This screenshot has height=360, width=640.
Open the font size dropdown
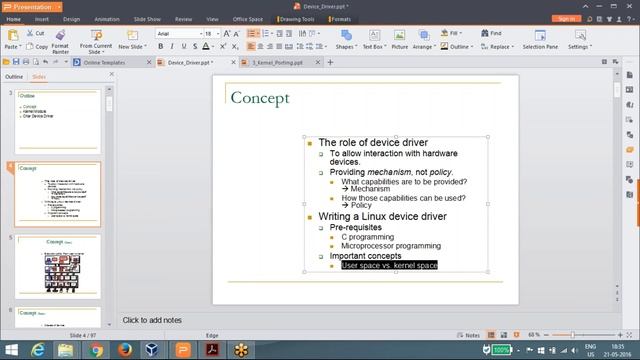(x=218, y=33)
